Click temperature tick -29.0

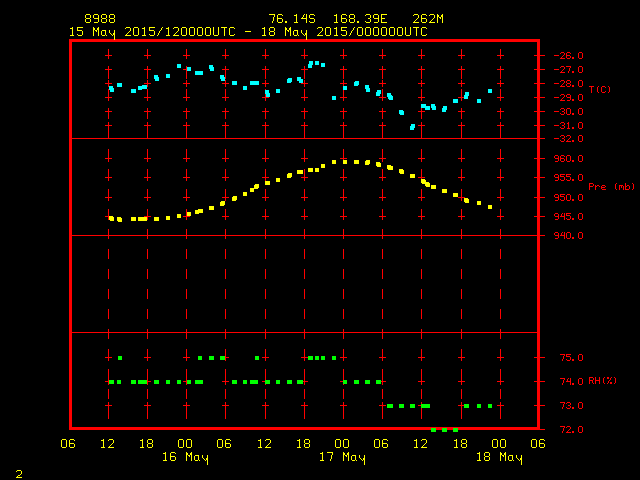point(569,98)
